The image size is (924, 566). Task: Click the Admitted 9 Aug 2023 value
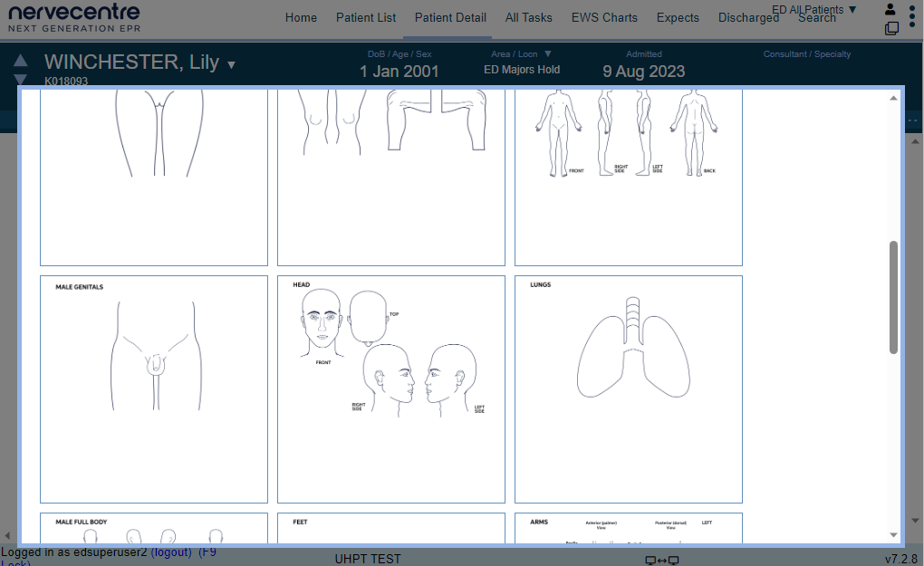(643, 72)
